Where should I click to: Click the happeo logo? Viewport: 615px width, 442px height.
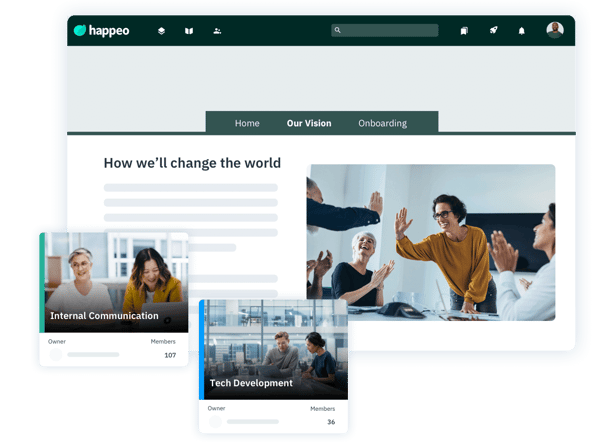coord(101,31)
